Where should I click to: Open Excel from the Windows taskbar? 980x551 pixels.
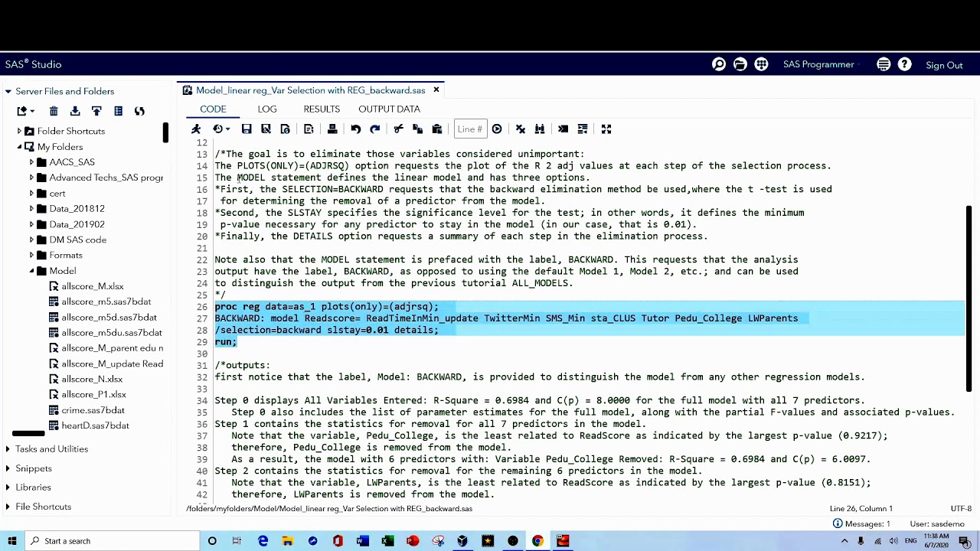pos(387,541)
